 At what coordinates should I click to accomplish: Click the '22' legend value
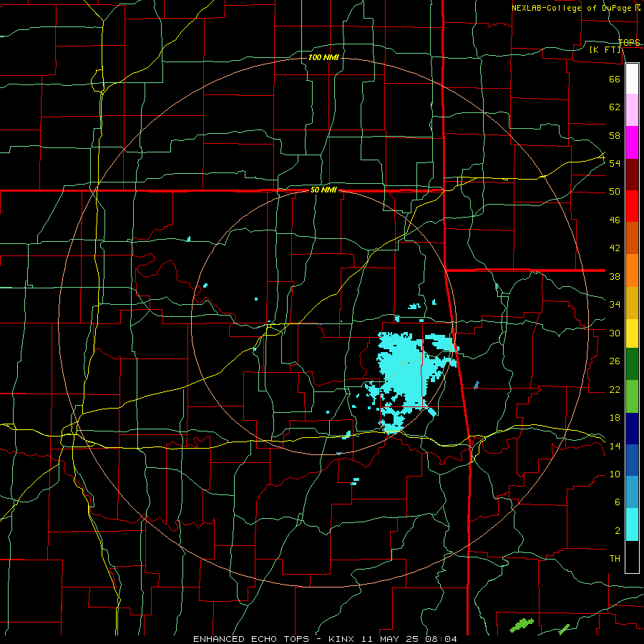[615, 390]
